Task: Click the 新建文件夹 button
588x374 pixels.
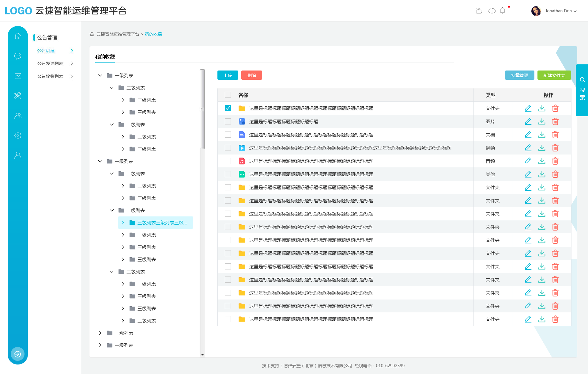Action: tap(554, 75)
